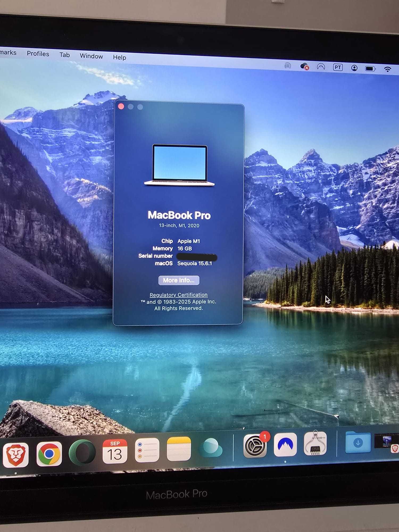Launch Google Chrome from the Dock
Image resolution: width=399 pixels, height=532 pixels.
pos(49,454)
